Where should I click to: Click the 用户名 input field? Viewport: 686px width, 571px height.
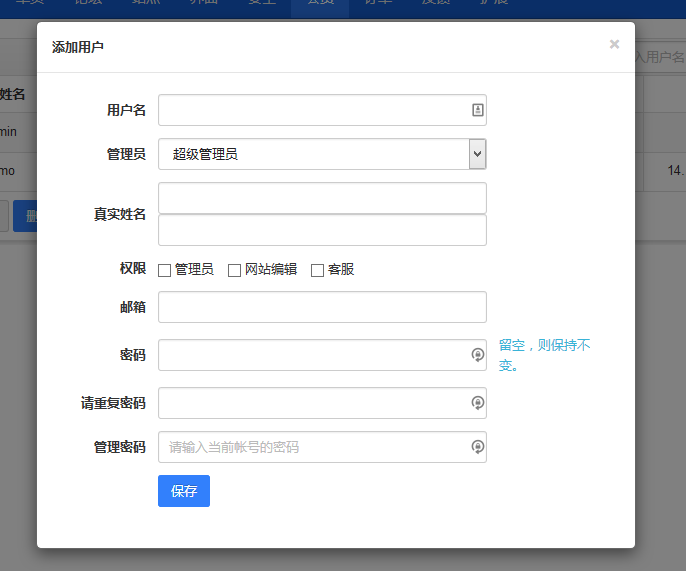click(322, 110)
